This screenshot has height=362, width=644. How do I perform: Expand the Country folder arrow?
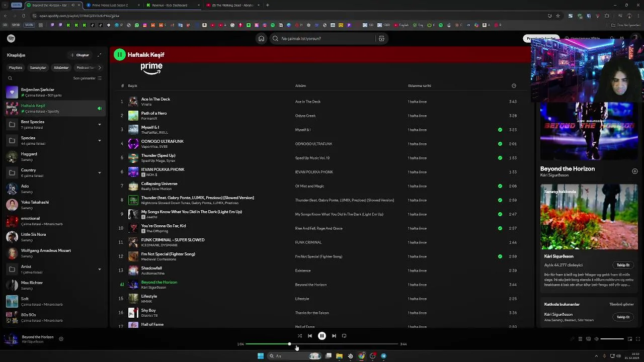pos(99,173)
